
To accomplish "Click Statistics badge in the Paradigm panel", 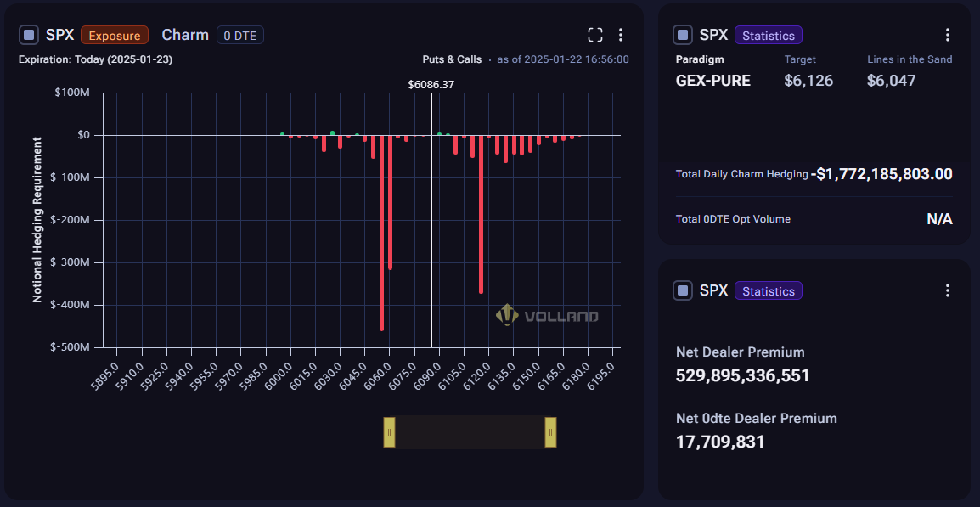I will 769,35.
